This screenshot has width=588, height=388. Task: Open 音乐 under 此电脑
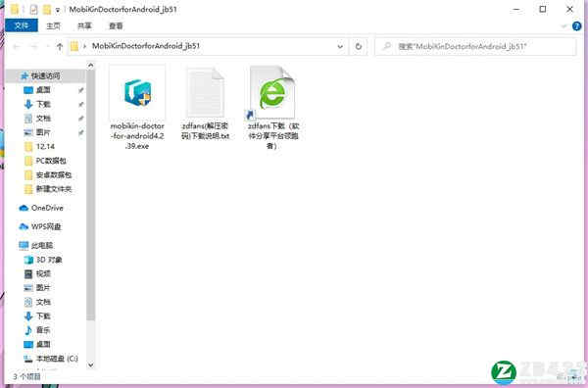click(43, 330)
